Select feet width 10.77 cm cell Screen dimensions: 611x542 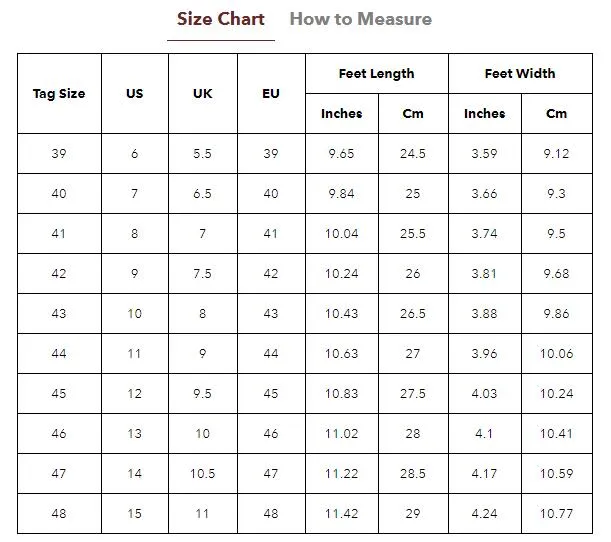click(x=557, y=514)
